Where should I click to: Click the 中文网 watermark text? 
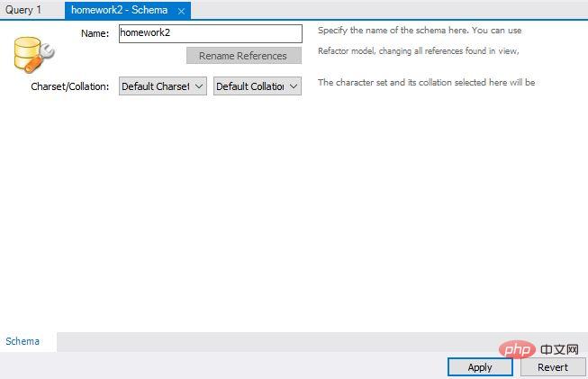[x=557, y=348]
